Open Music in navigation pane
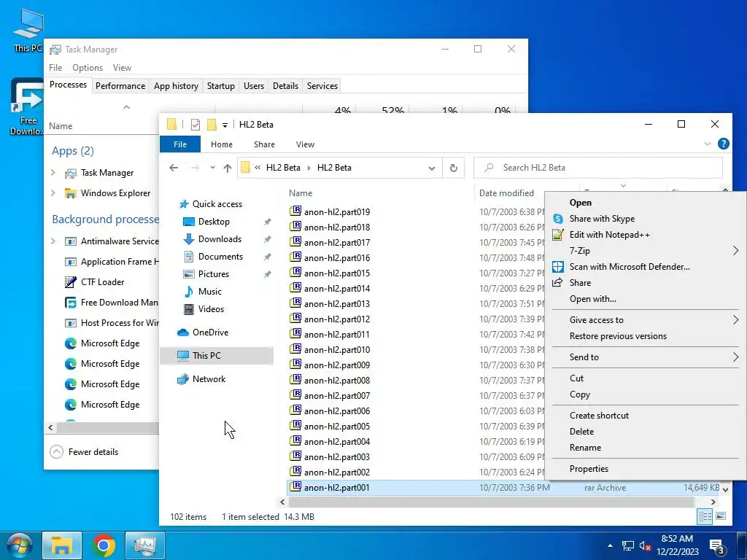The width and height of the screenshot is (747, 560). click(209, 292)
